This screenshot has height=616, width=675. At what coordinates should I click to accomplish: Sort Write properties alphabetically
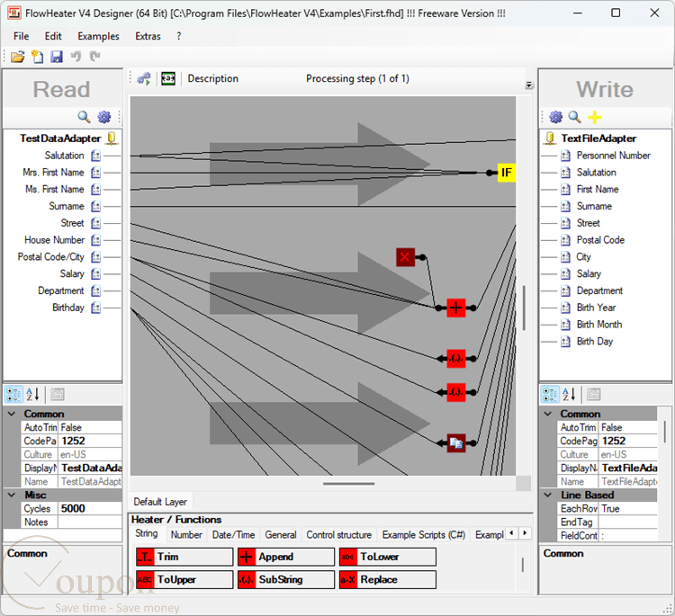point(569,394)
